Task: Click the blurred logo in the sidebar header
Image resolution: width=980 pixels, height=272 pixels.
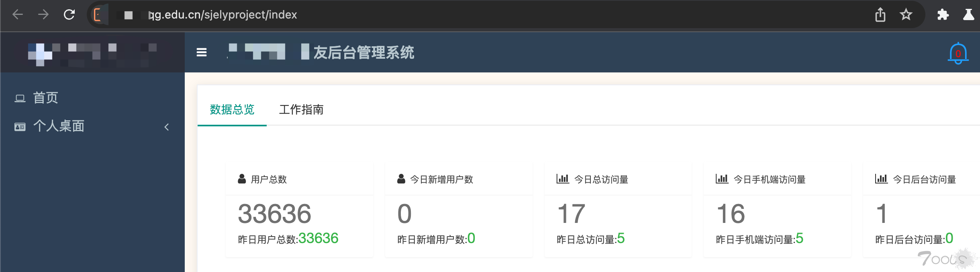Action: coord(92,54)
